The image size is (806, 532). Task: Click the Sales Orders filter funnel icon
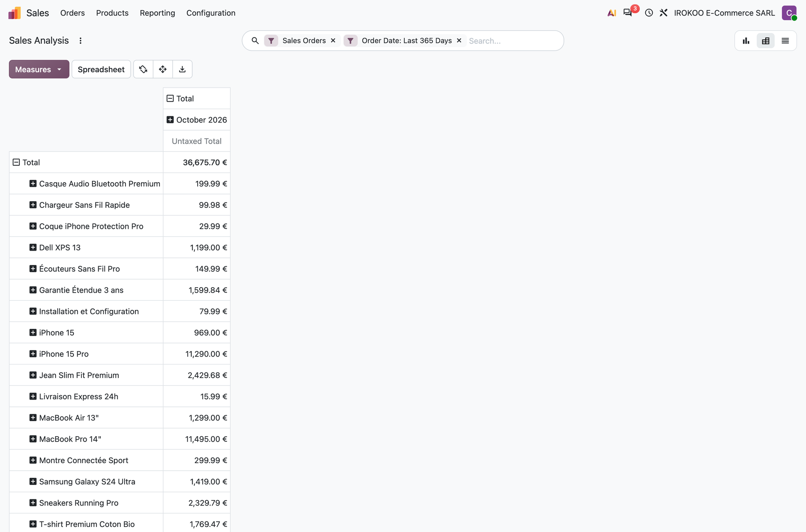[x=271, y=41]
